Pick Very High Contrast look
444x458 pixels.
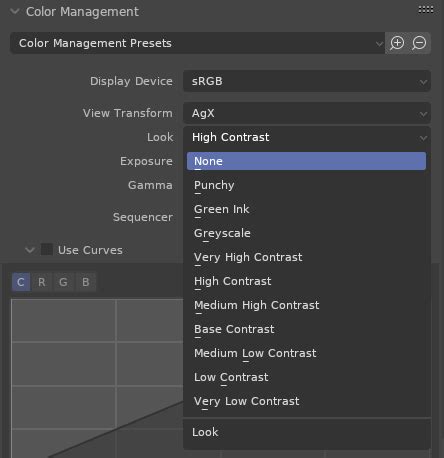[x=306, y=257]
